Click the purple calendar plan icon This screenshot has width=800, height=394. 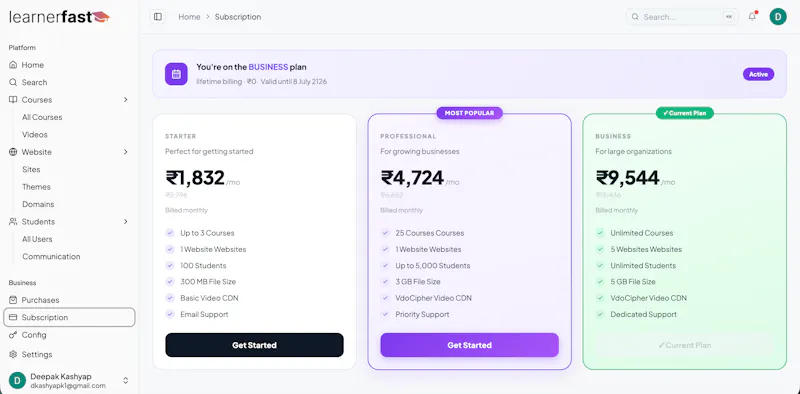pyautogui.click(x=176, y=74)
